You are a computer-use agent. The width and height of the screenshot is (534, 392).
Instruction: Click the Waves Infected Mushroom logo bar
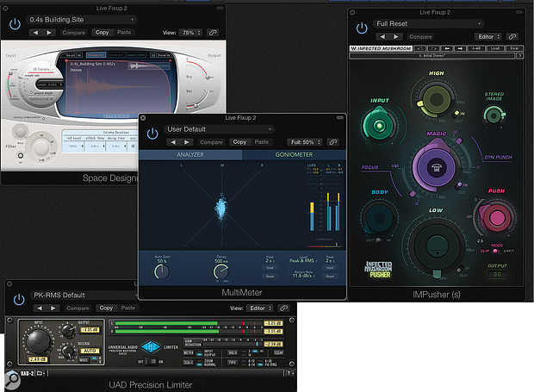coord(381,48)
